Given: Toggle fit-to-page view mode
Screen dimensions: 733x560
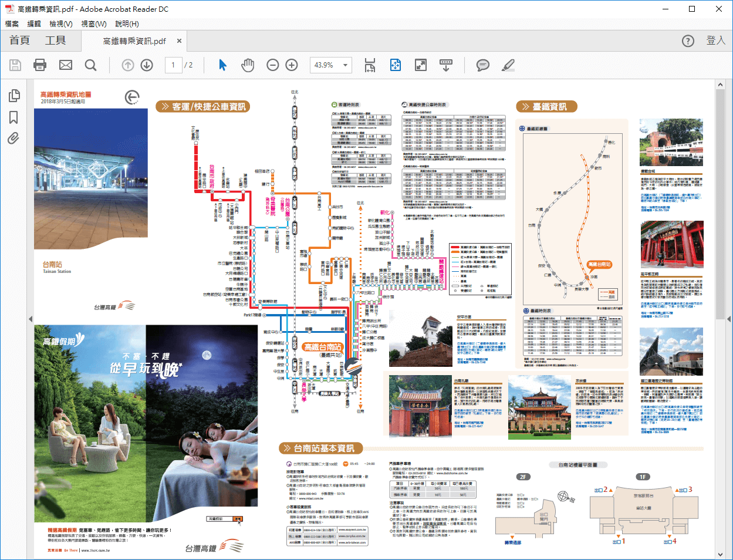Looking at the screenshot, I should coord(396,65).
